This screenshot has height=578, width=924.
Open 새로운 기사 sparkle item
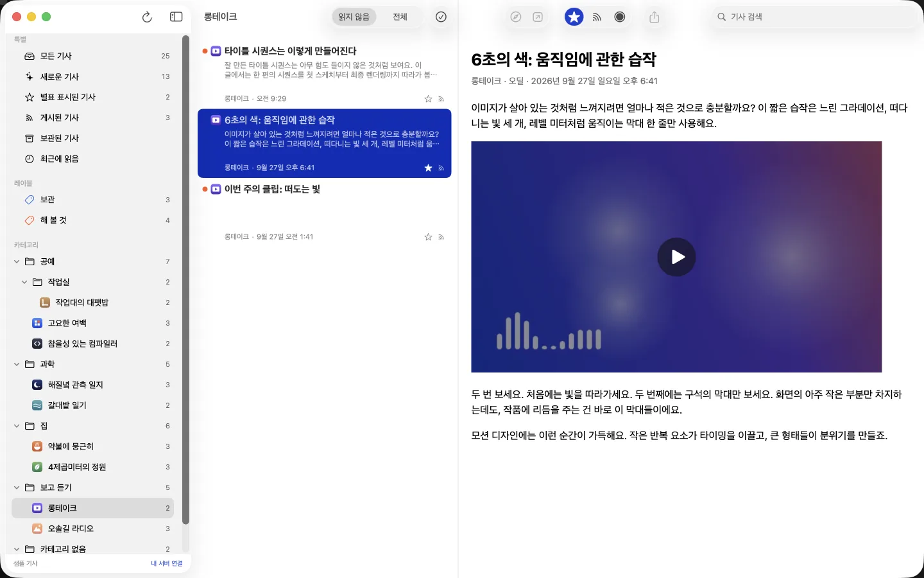[x=93, y=76]
